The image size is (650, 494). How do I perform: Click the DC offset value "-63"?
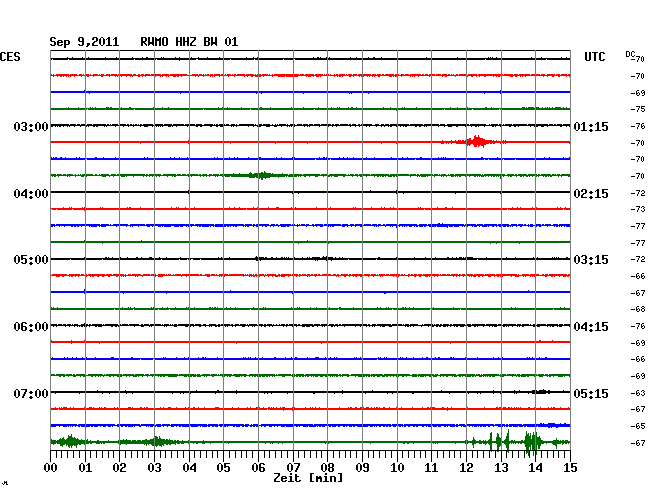coord(638,393)
